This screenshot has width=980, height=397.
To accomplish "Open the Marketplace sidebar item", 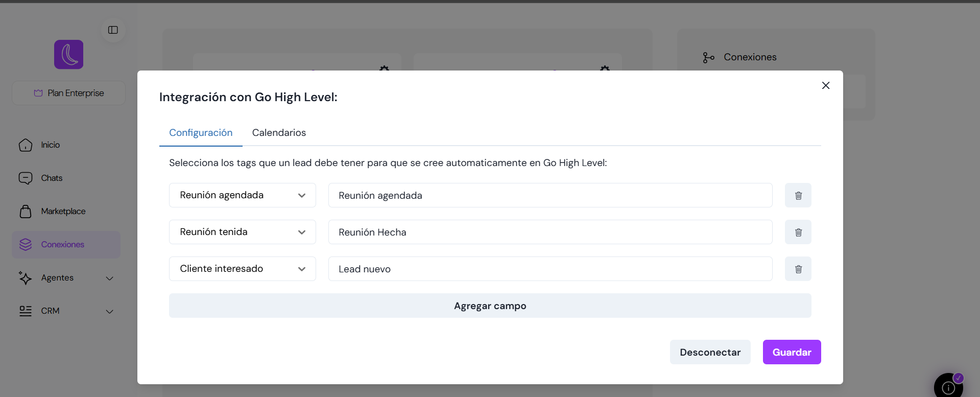I will pyautogui.click(x=63, y=212).
